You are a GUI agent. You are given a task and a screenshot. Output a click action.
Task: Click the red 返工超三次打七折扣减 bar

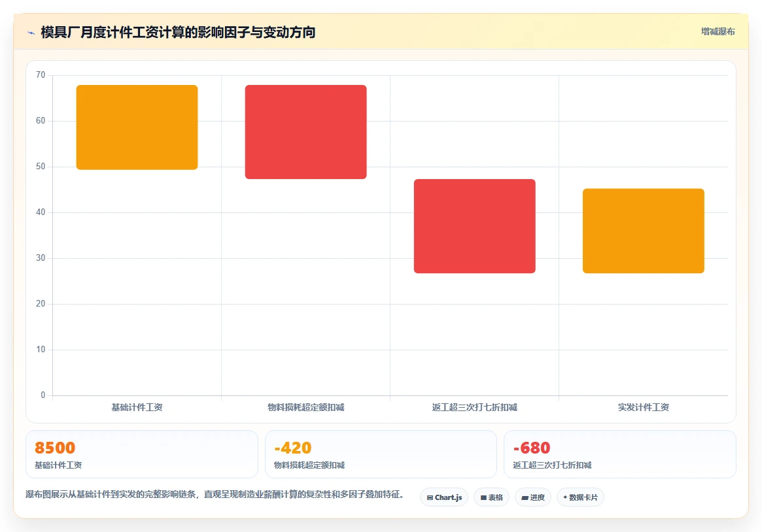pos(475,226)
